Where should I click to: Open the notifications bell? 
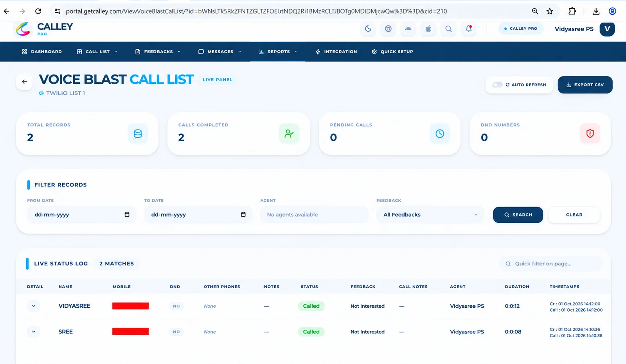coord(468,29)
